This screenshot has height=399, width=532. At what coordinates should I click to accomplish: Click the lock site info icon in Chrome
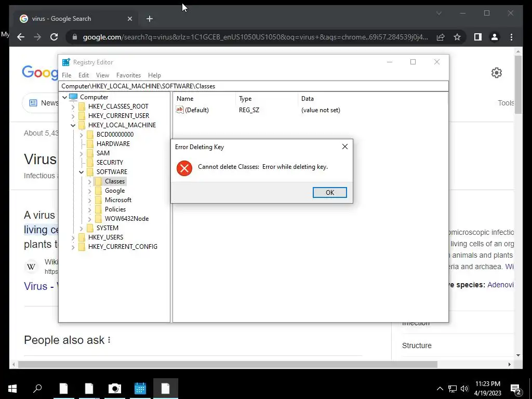point(75,37)
